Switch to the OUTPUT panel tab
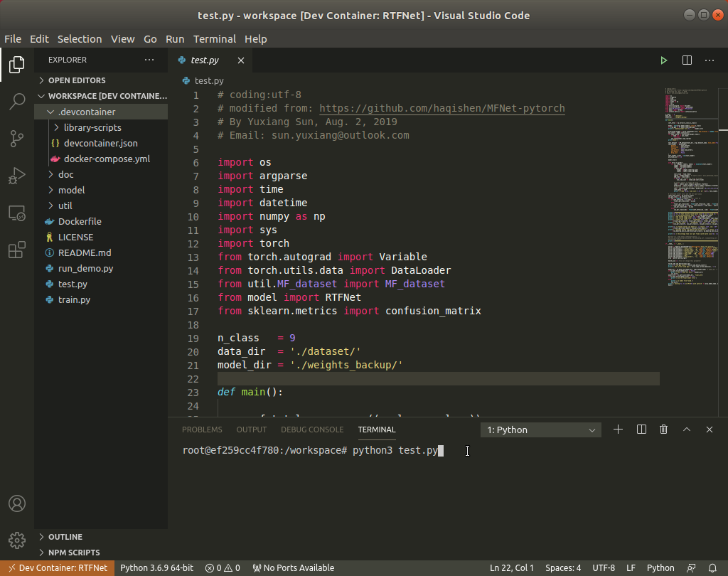This screenshot has height=576, width=728. [x=252, y=430]
